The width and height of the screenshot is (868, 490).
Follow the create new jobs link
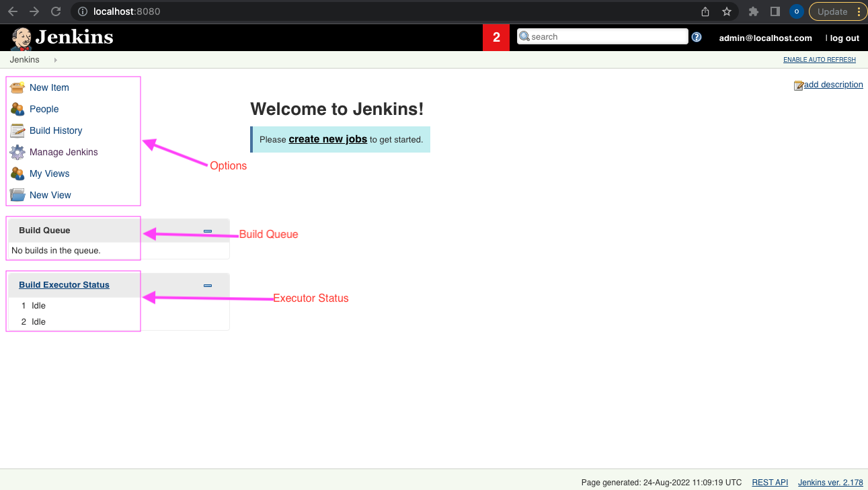click(x=327, y=139)
